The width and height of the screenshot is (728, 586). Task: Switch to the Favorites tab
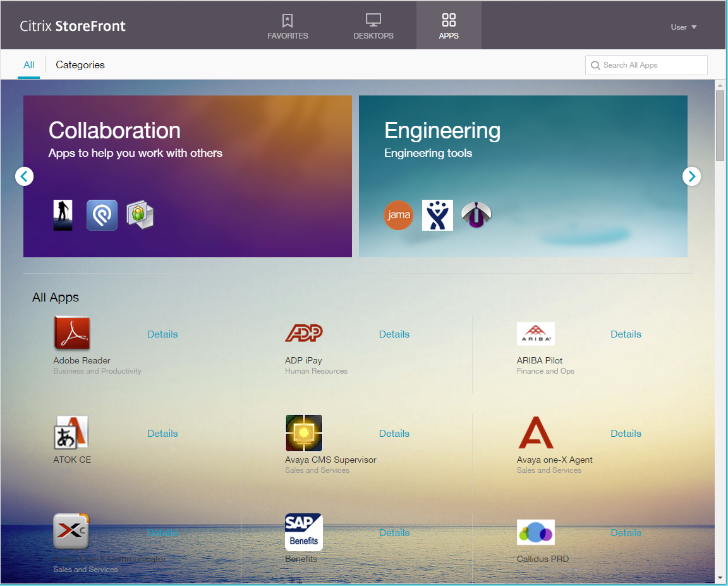[288, 27]
